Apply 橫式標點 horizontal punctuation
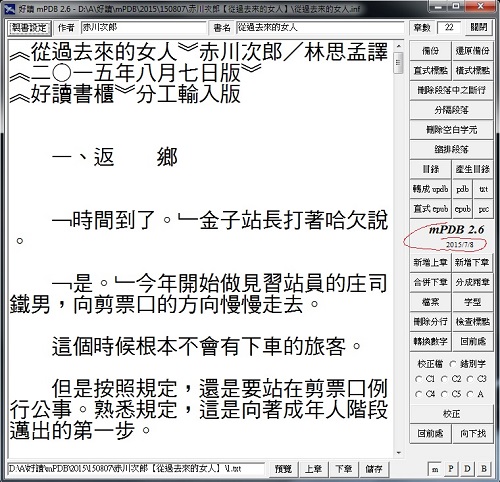This screenshot has width=500, height=482. pos(472,70)
